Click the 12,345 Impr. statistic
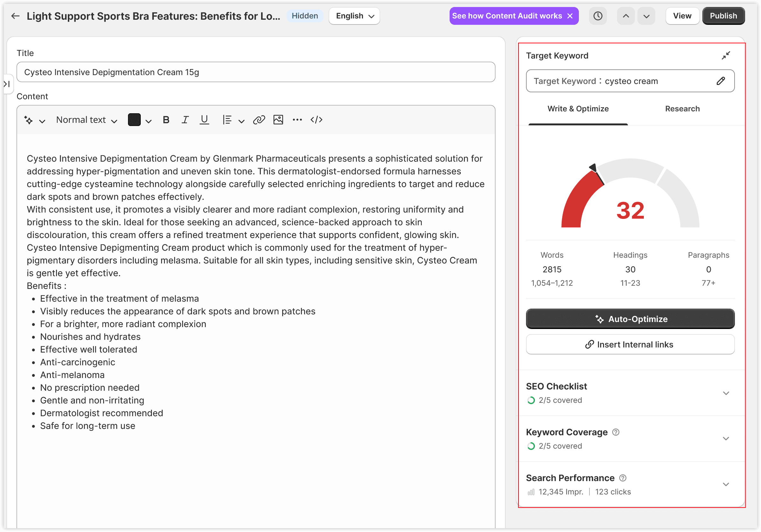This screenshot has width=761, height=532. tap(560, 492)
